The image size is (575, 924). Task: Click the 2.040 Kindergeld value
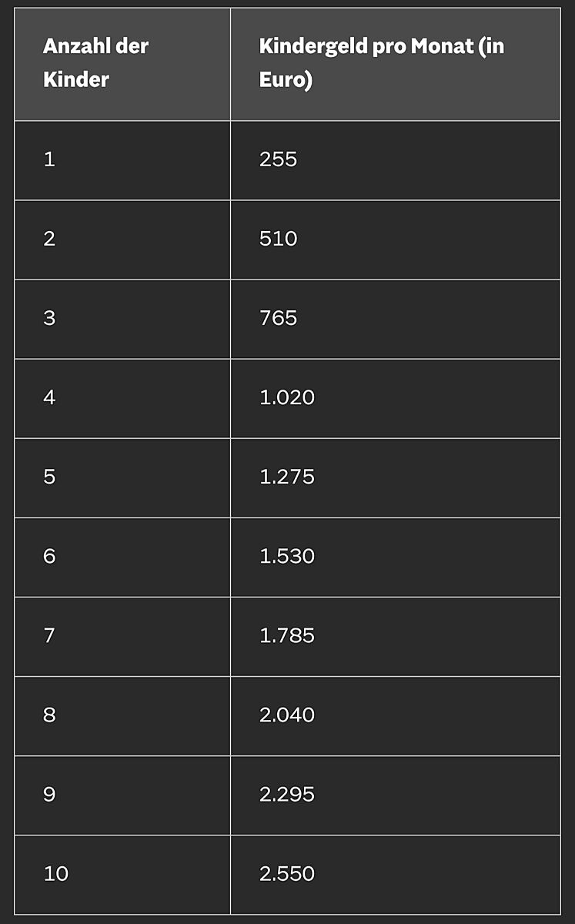coord(287,715)
